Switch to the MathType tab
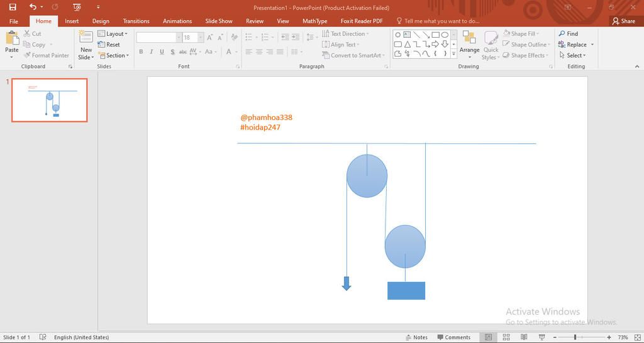 pos(314,21)
